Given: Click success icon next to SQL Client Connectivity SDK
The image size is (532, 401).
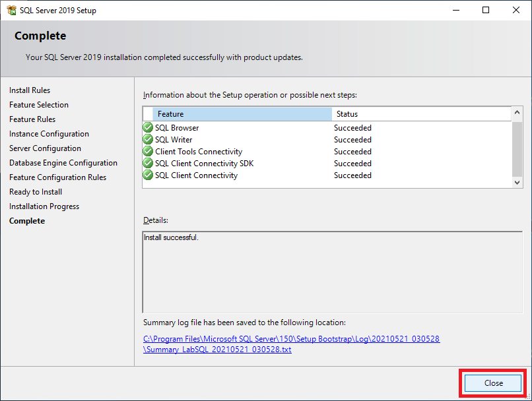Looking at the screenshot, I should point(148,164).
